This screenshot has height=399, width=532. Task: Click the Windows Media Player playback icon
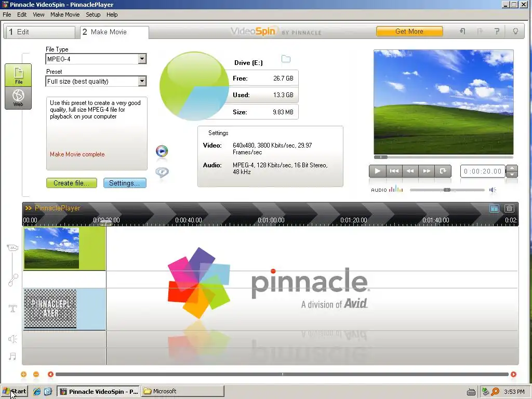[162, 151]
